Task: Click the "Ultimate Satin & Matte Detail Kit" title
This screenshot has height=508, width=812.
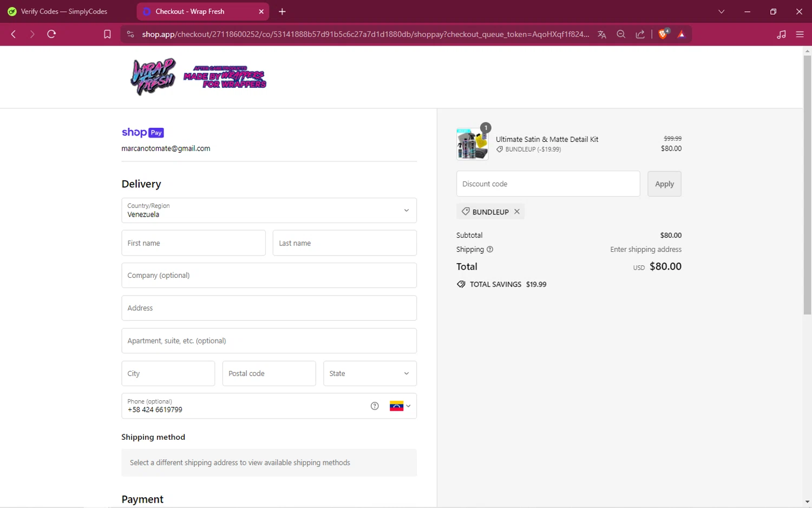Action: coord(547,139)
